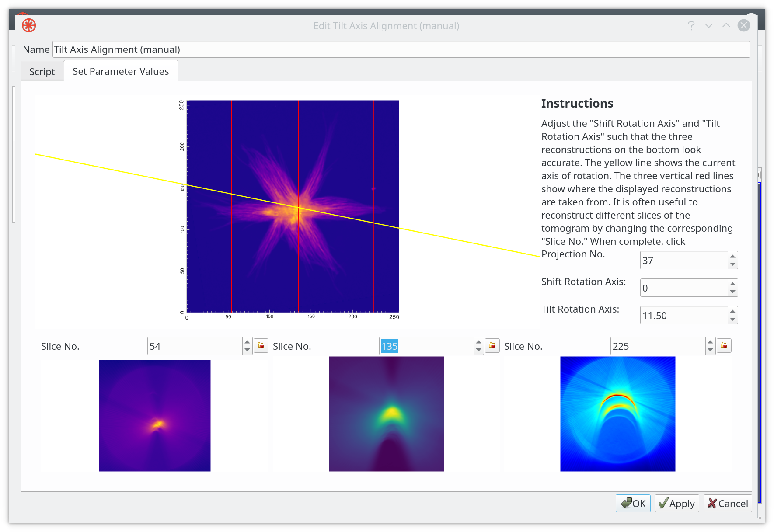
Task: Click the Cancel button
Action: coord(728,504)
